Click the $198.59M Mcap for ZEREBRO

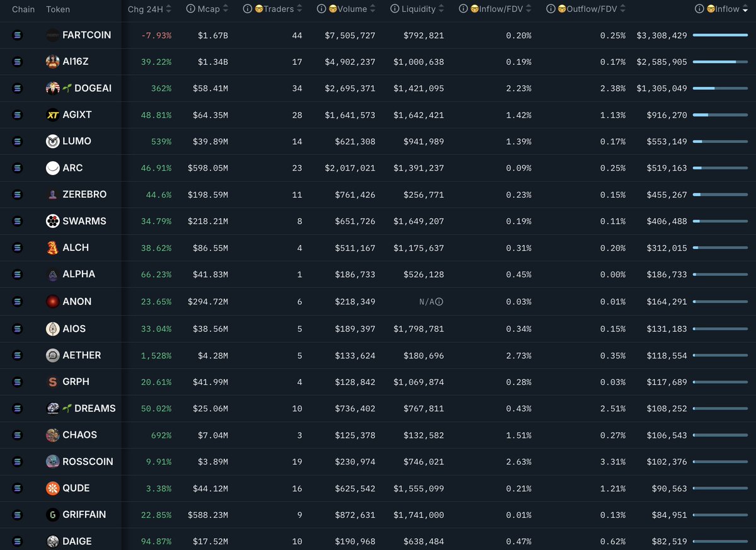tap(208, 195)
